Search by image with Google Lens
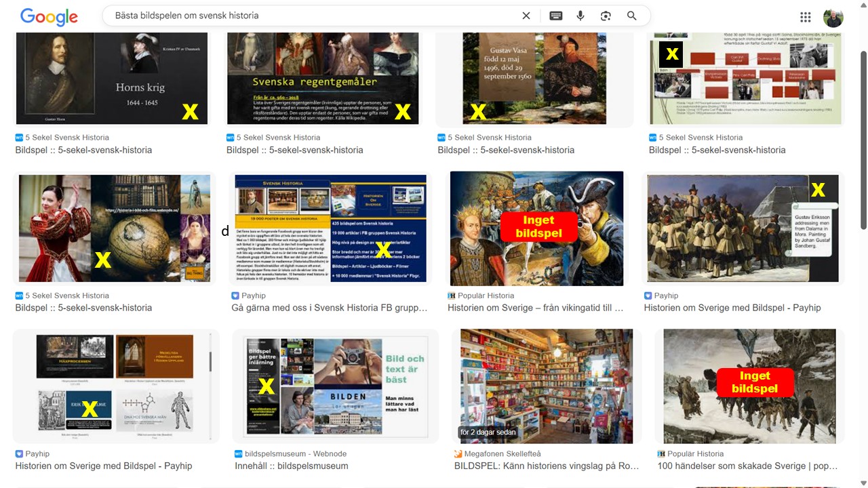 click(x=606, y=16)
